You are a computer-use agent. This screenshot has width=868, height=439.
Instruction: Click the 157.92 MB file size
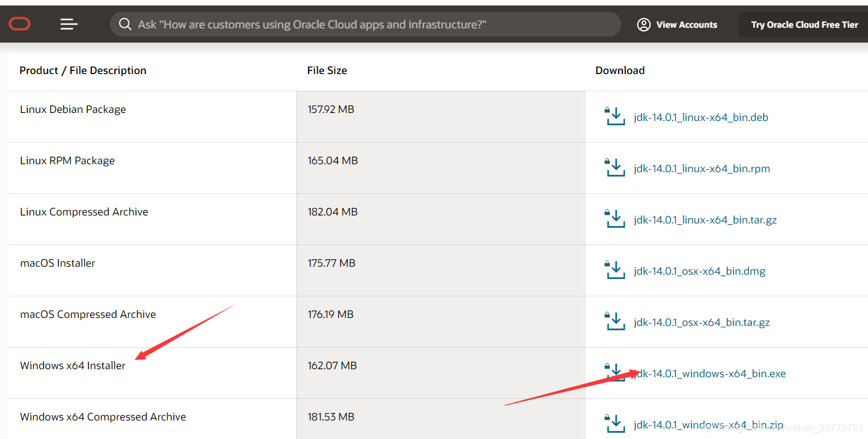331,109
